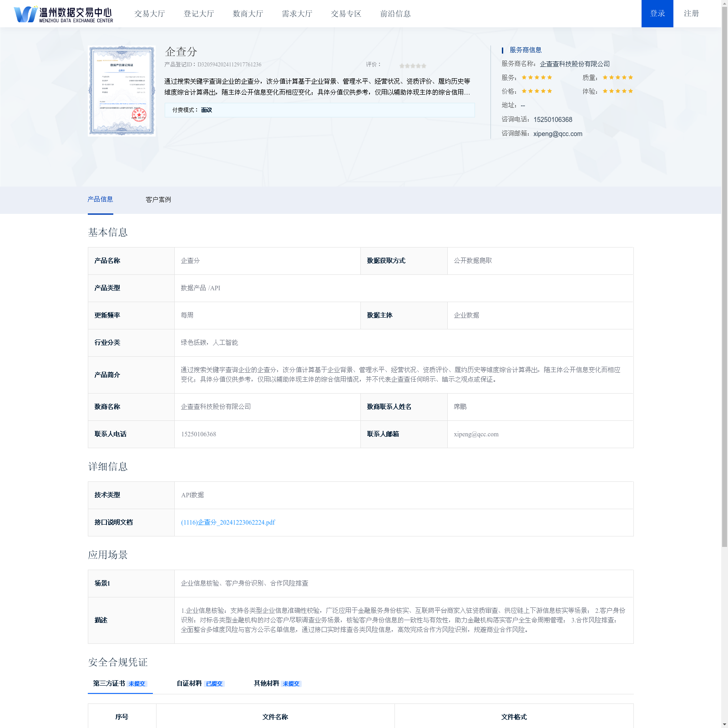Click the 15250106368 table cell
Screen dimensions: 728x728
(267, 434)
